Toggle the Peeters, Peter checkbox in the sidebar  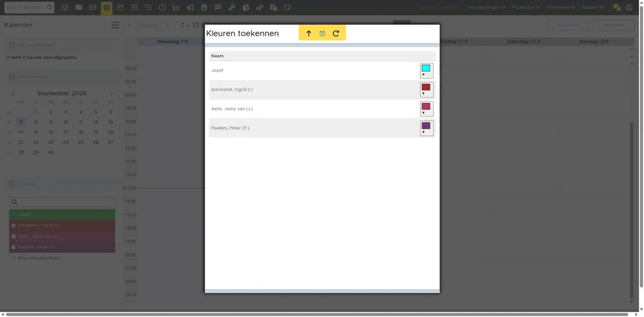coord(13,247)
